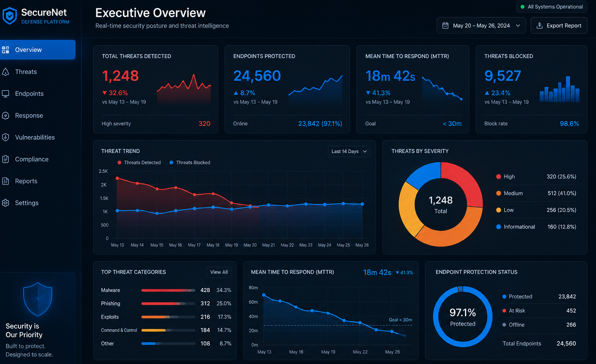
Task: Click the calendar icon in date picker
Action: click(445, 26)
